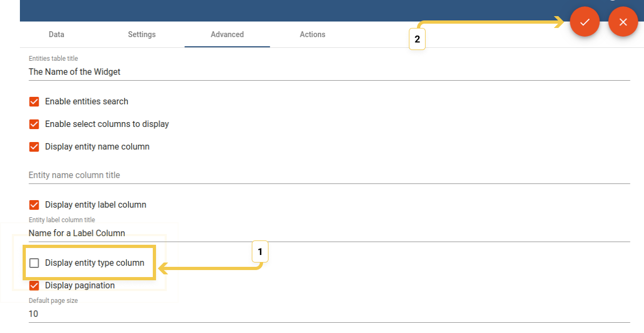Go to the Actions tab

click(x=313, y=34)
